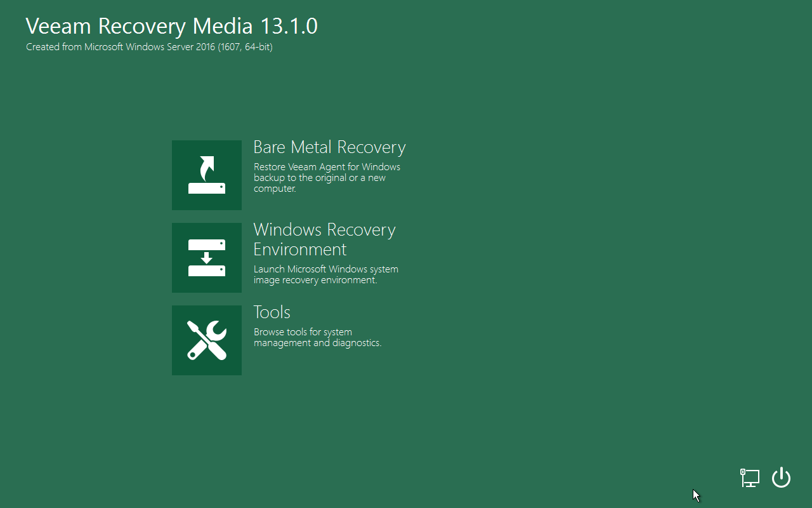Select the Bare Metal Recovery heading

pos(329,147)
